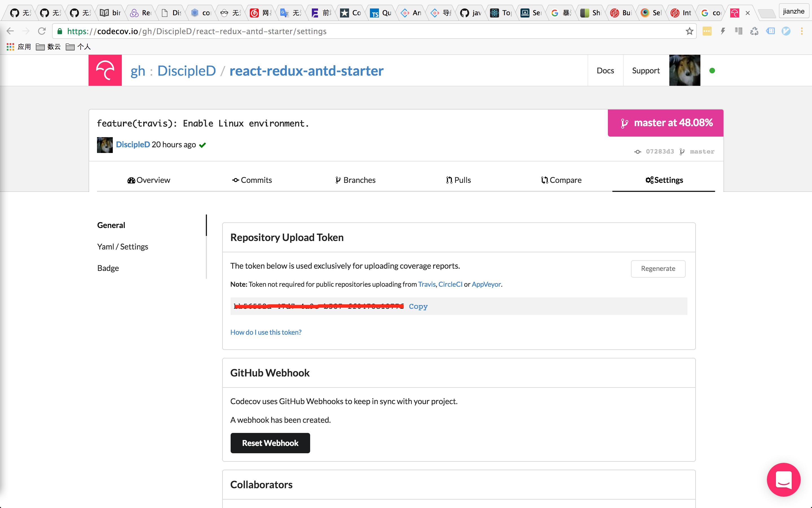Switch to the bir browser tab

coord(111,13)
